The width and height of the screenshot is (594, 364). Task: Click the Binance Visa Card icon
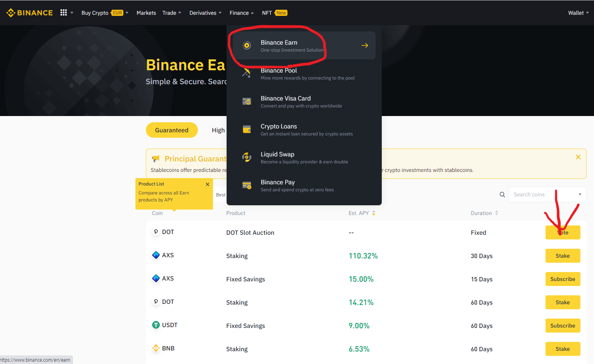(247, 101)
